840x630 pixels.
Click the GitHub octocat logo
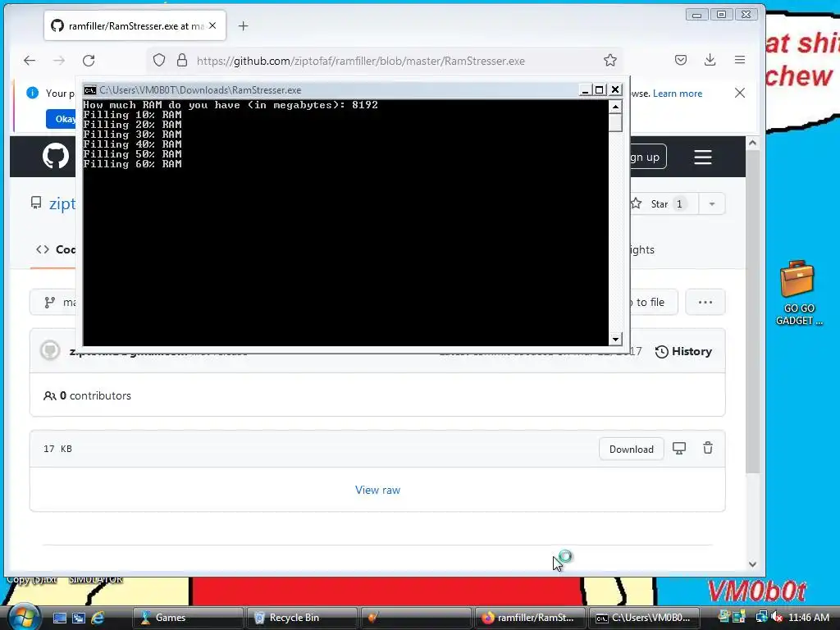[x=56, y=157]
